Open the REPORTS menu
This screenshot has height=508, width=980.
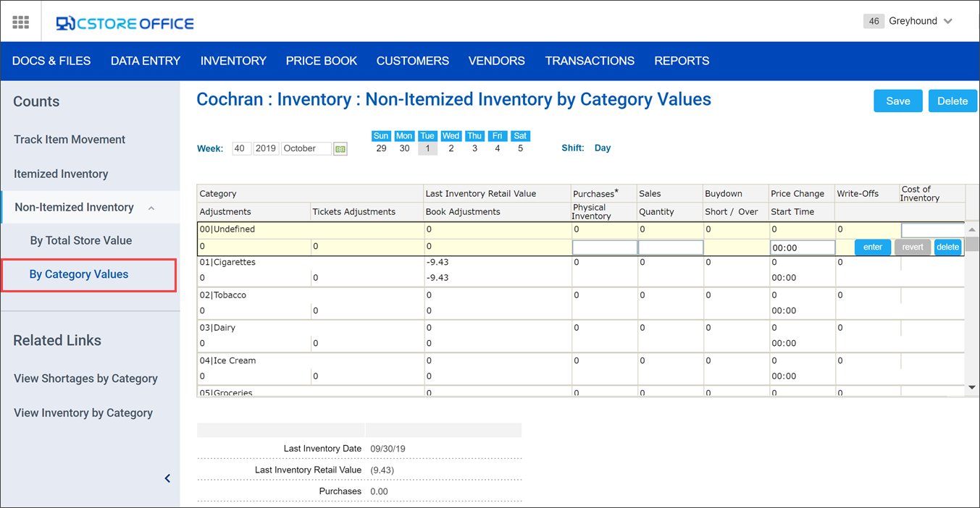click(x=682, y=61)
